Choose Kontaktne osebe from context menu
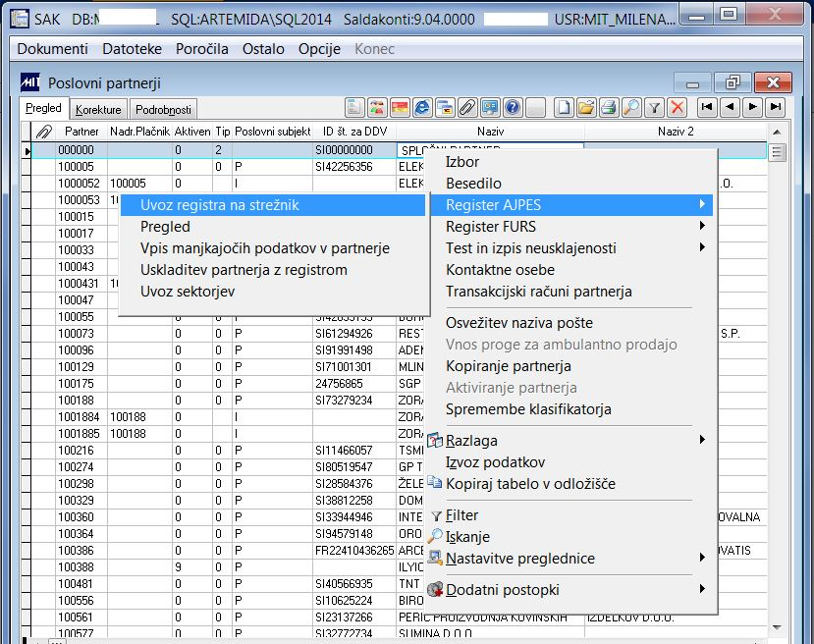The height and width of the screenshot is (644, 814). click(500, 270)
